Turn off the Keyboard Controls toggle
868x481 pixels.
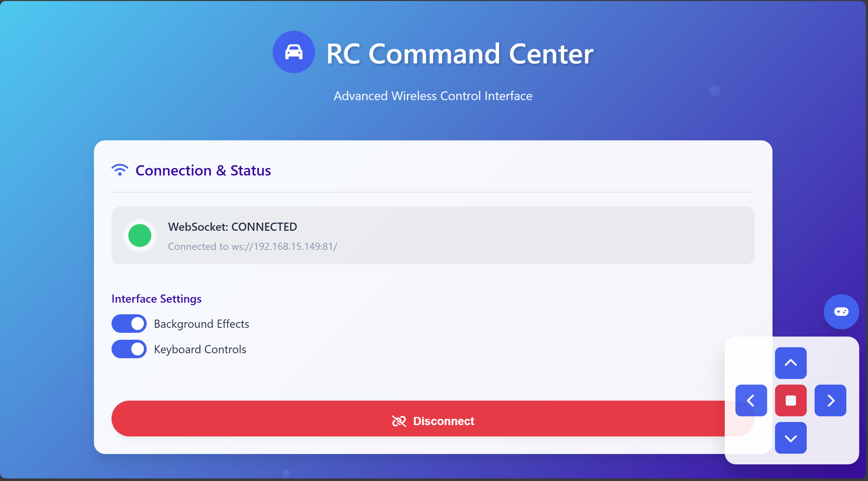tap(129, 349)
